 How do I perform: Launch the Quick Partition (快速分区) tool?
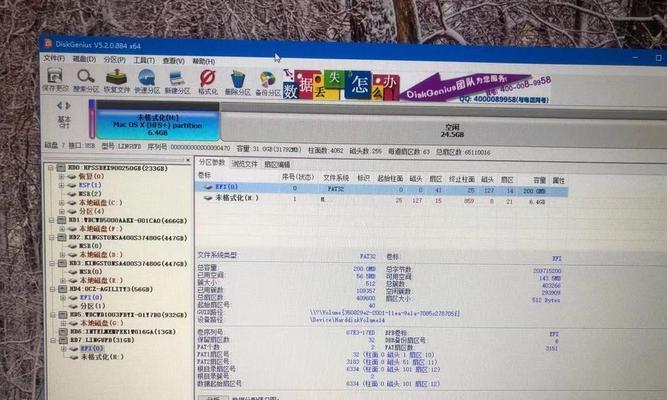[147, 78]
